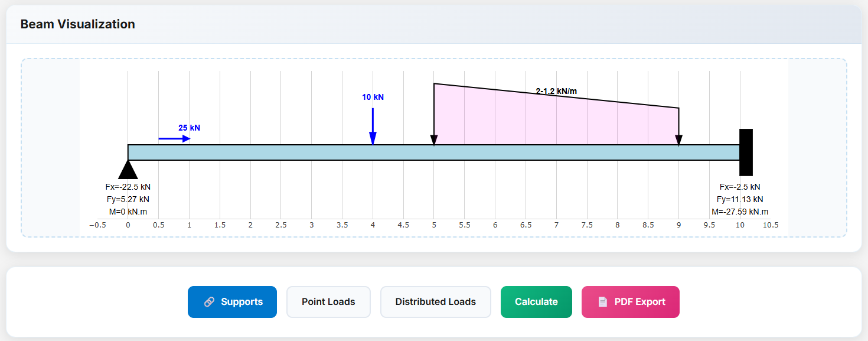Click the Beam Visualization heading
868x341 pixels.
[77, 24]
